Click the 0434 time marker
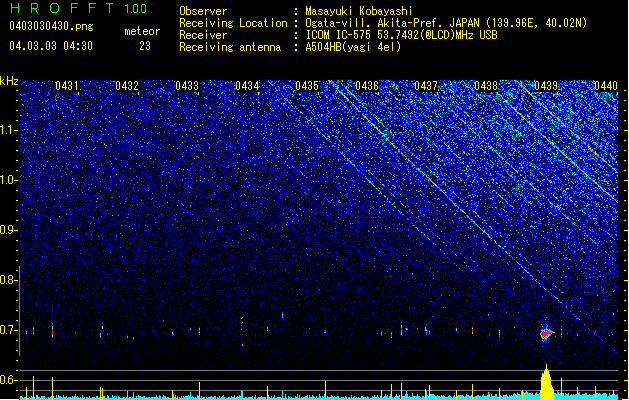The image size is (629, 400). [x=247, y=86]
